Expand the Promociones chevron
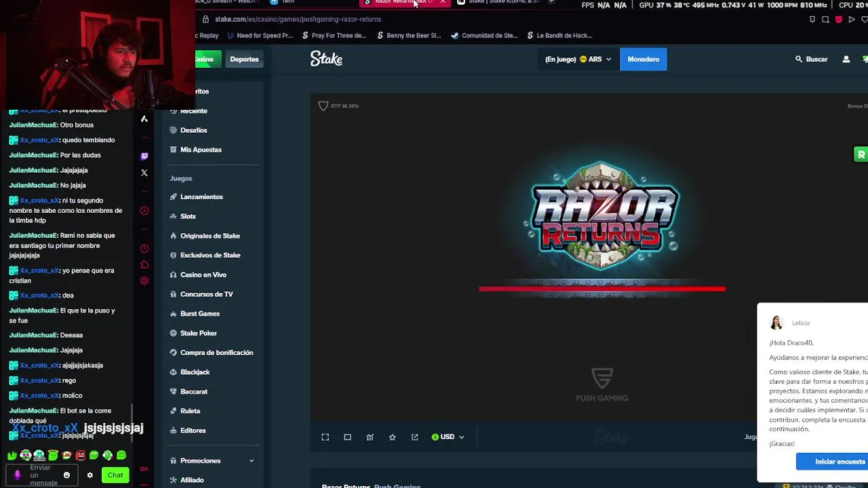The image size is (868, 488). pos(252,461)
